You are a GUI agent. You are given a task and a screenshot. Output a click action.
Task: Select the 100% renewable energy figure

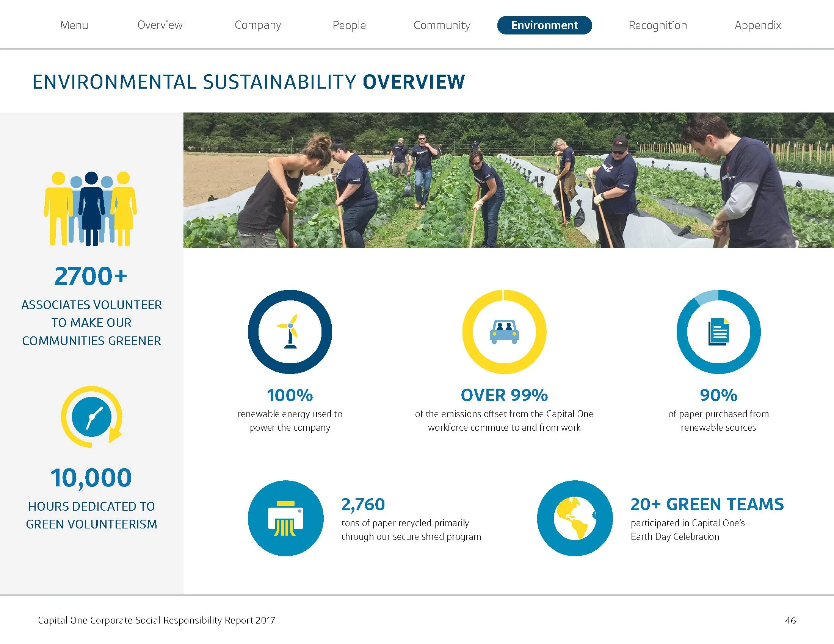[290, 395]
